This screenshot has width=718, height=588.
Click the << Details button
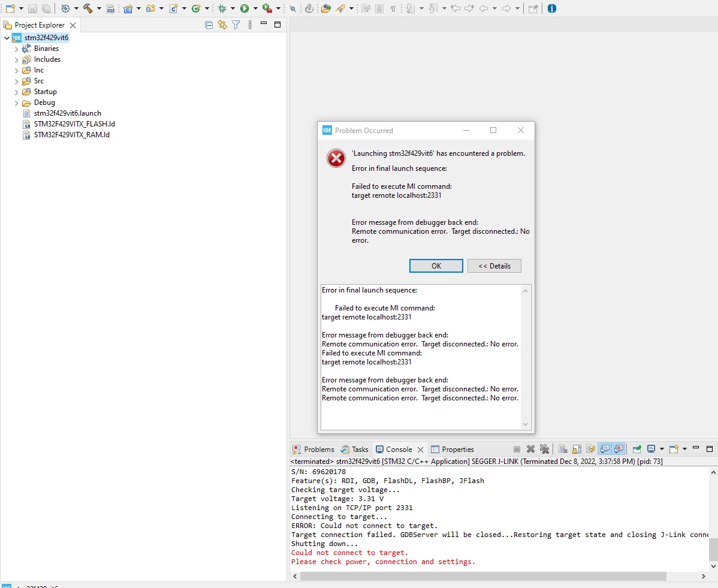(494, 266)
